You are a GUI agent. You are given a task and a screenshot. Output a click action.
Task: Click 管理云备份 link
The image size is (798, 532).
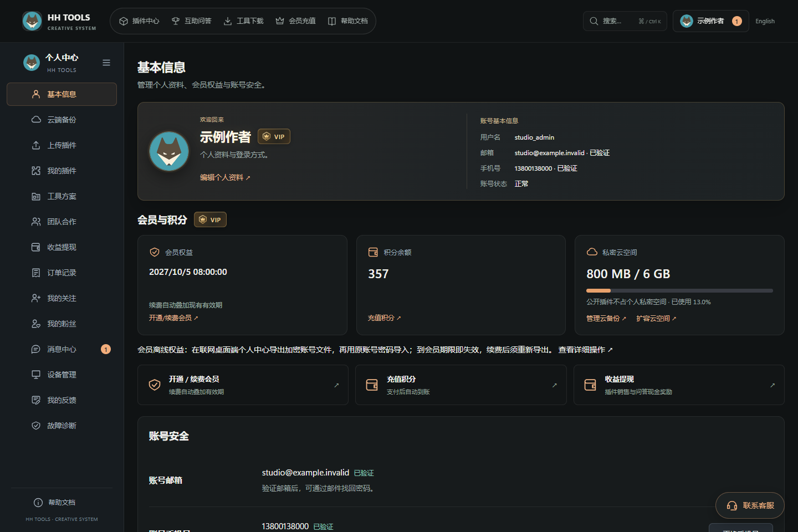click(x=606, y=319)
